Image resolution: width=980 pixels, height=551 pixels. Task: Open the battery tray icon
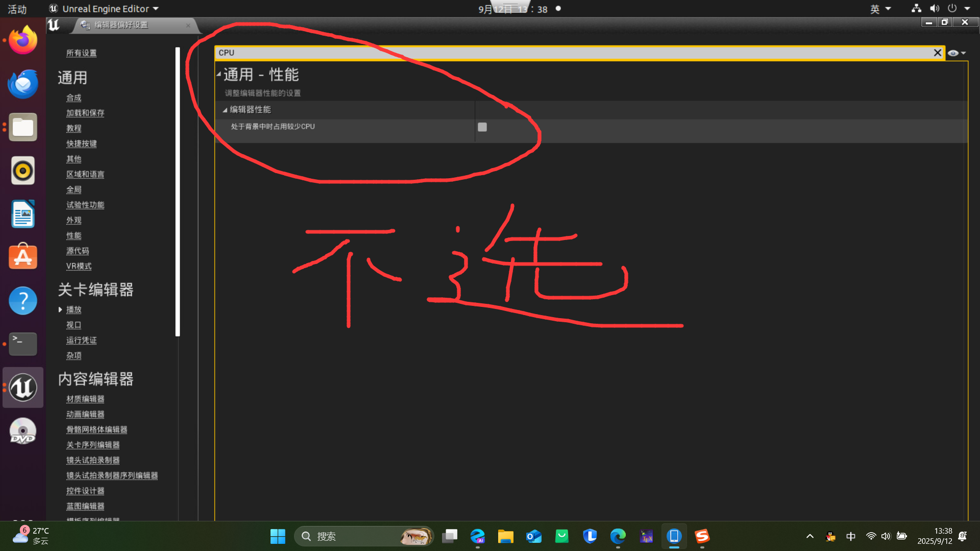902,536
